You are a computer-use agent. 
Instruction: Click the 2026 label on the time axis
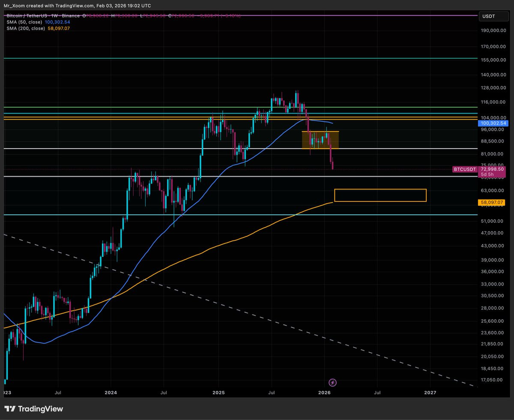point(324,392)
